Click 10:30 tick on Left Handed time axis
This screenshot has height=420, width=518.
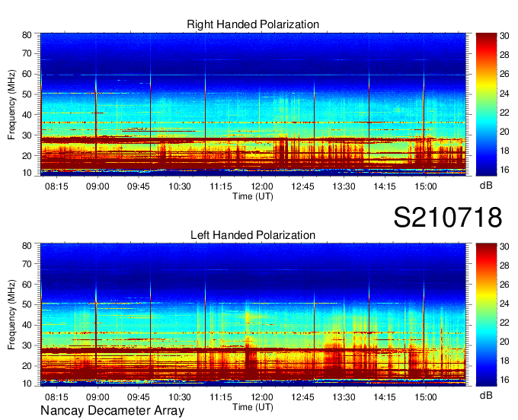(x=180, y=397)
